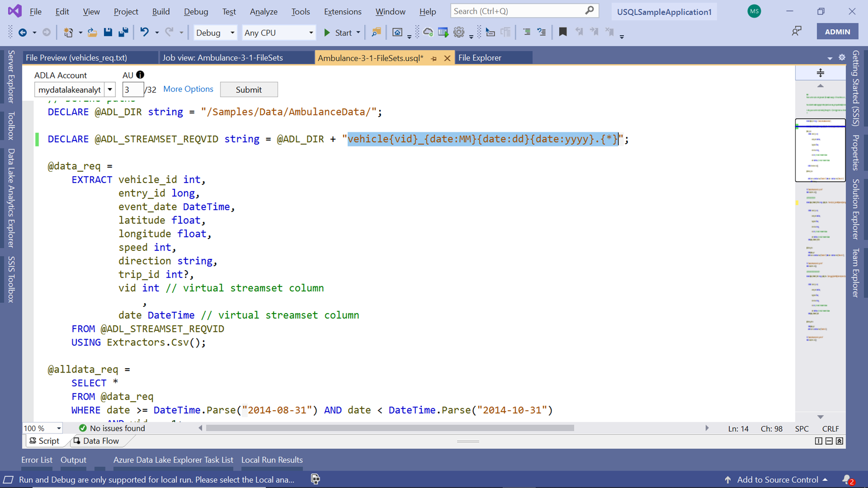Click the Save file icon

108,32
